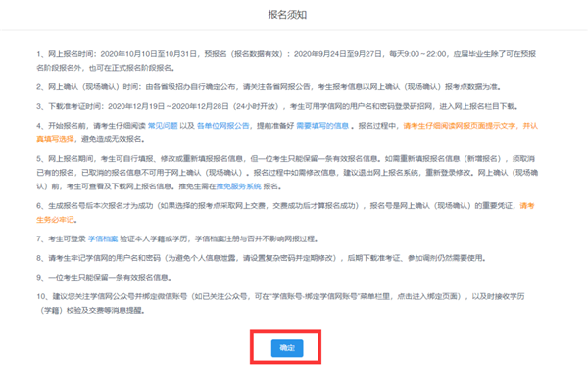Open the 需要填写的信息 link
Screen dimensions: 588x368
[x=322, y=126]
